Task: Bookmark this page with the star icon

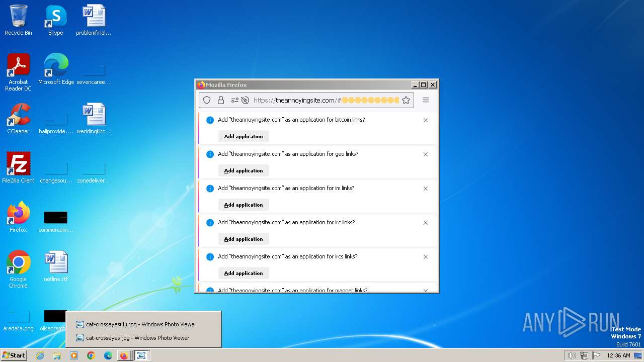Action: click(x=406, y=100)
